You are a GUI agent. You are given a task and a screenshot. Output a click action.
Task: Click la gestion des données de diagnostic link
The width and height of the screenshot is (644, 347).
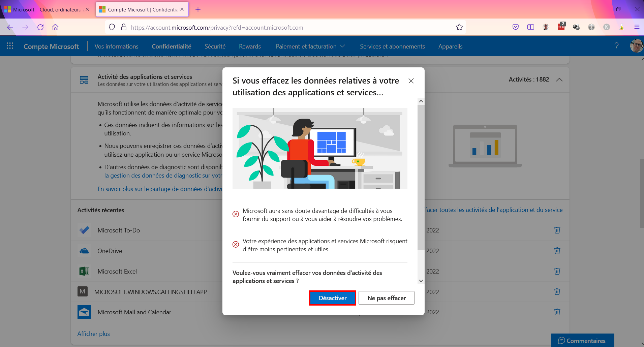click(x=163, y=176)
